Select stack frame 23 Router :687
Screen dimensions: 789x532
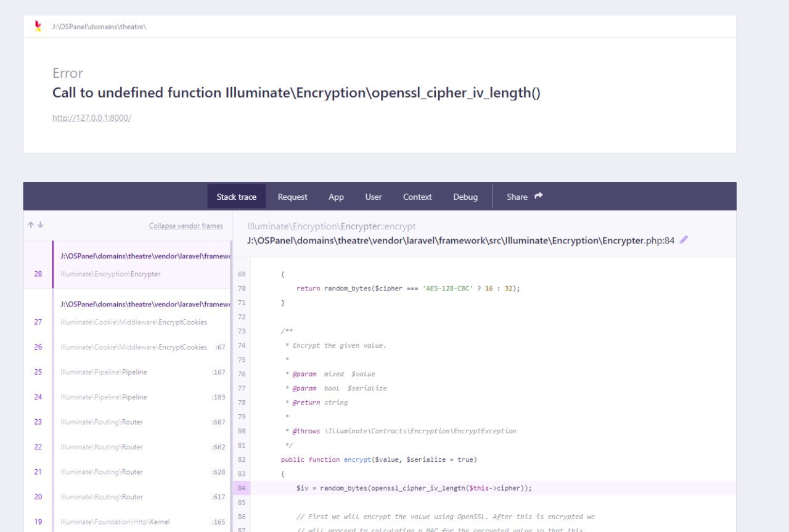(127, 422)
